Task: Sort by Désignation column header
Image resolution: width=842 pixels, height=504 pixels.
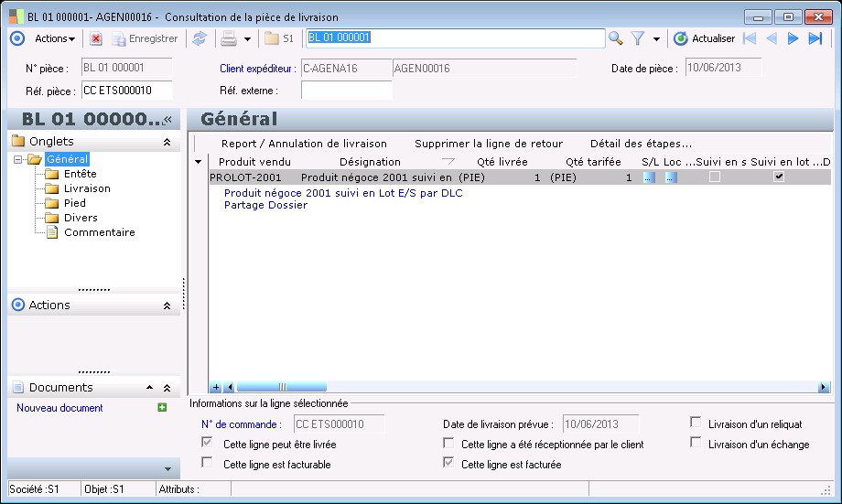Action: (x=370, y=162)
